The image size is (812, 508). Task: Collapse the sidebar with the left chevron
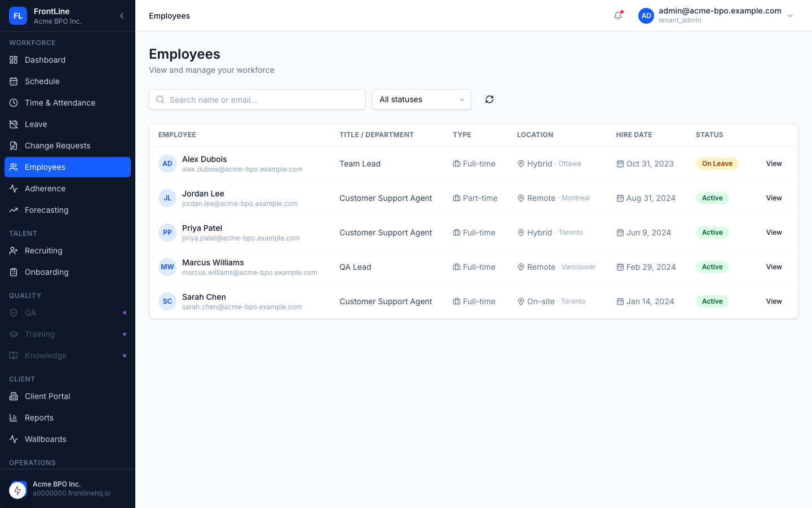(x=122, y=16)
